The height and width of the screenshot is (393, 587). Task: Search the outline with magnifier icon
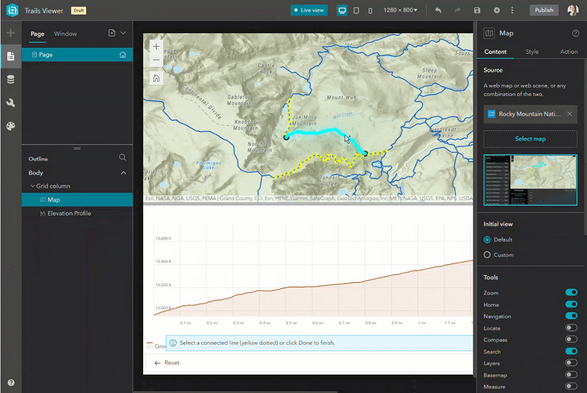pos(122,158)
